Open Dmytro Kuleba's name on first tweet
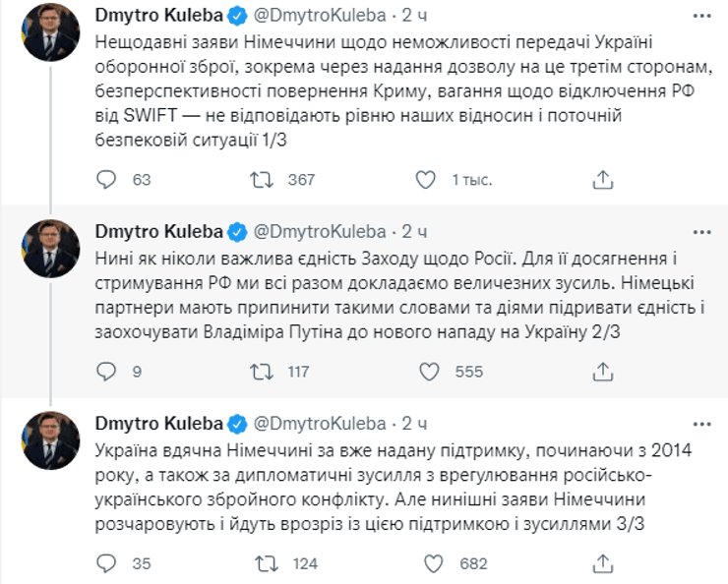 (158, 17)
